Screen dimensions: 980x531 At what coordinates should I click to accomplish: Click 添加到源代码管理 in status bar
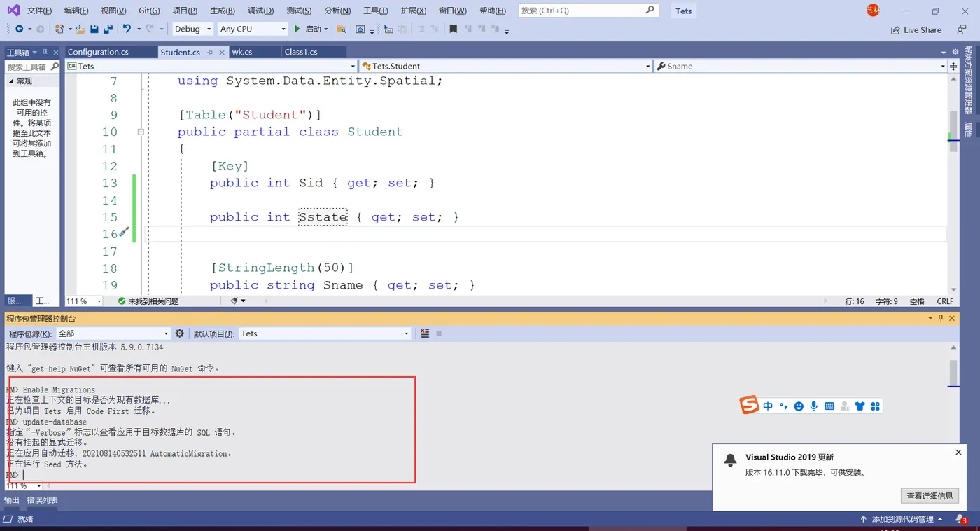(902, 519)
